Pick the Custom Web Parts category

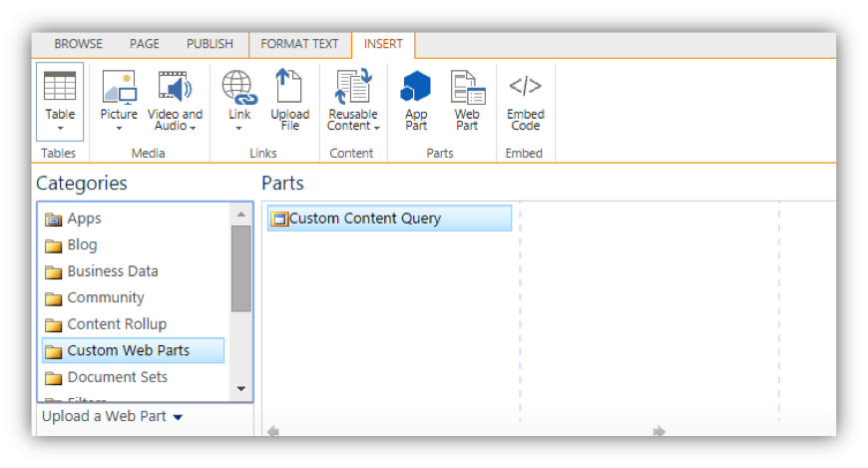134,350
